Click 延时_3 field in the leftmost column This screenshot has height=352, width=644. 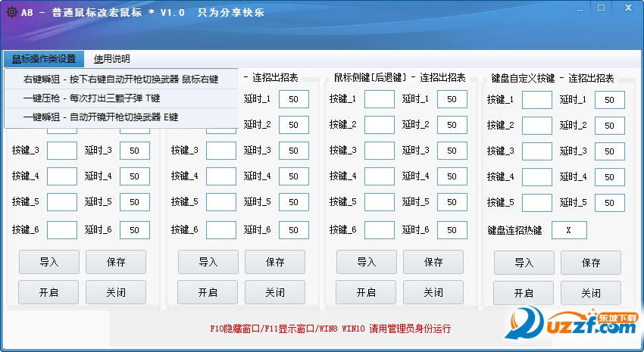coord(135,151)
